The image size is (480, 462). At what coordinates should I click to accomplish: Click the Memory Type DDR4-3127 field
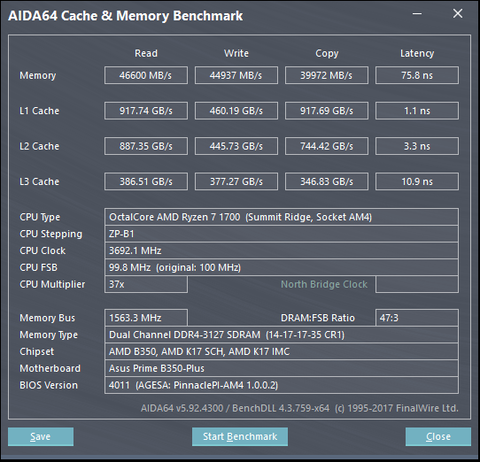click(281, 335)
